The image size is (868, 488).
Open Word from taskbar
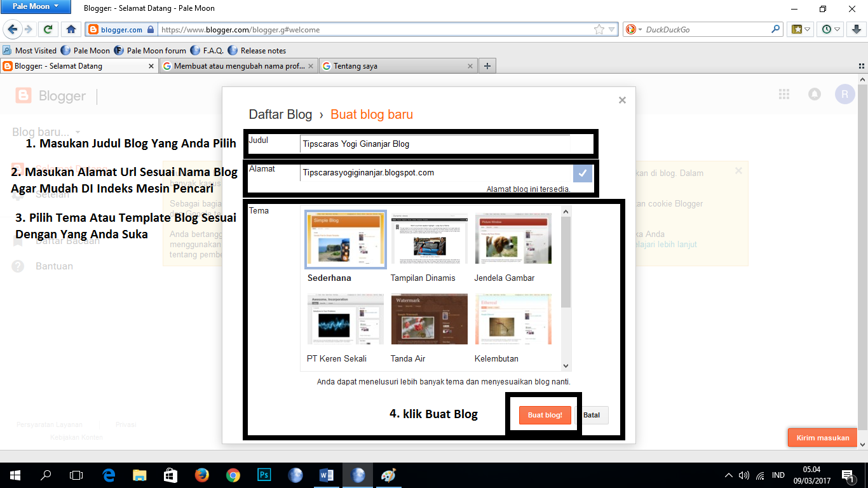click(327, 475)
